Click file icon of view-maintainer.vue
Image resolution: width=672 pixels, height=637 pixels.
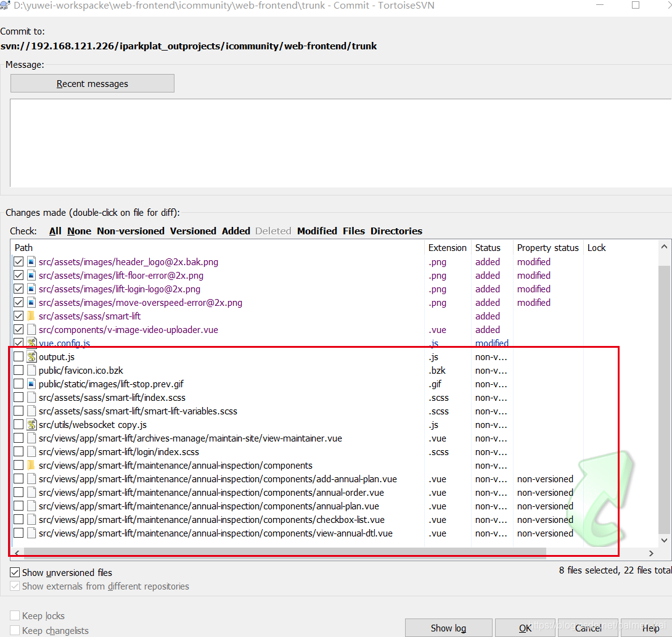pyautogui.click(x=31, y=438)
